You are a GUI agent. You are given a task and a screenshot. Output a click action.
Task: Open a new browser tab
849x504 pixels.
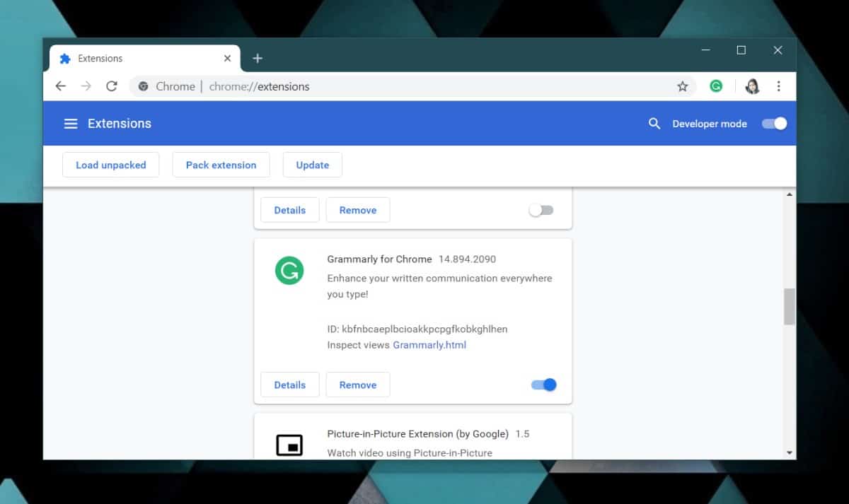(x=258, y=58)
